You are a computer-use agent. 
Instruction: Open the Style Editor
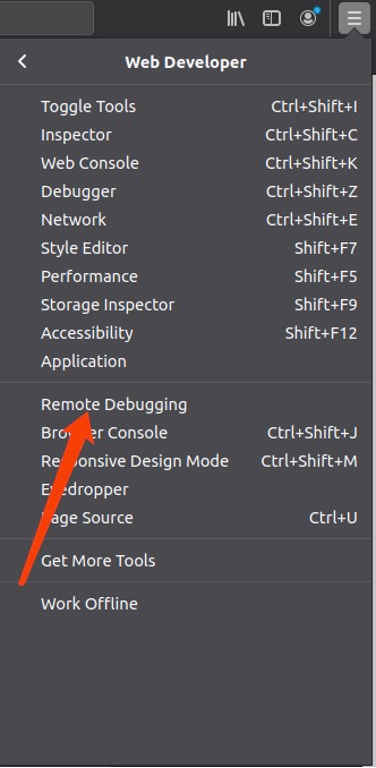(x=188, y=248)
